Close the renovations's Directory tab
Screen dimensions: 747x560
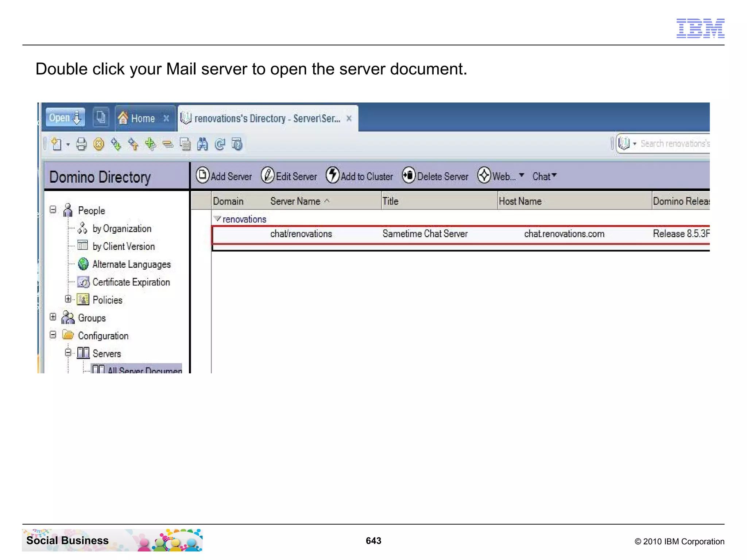[349, 118]
